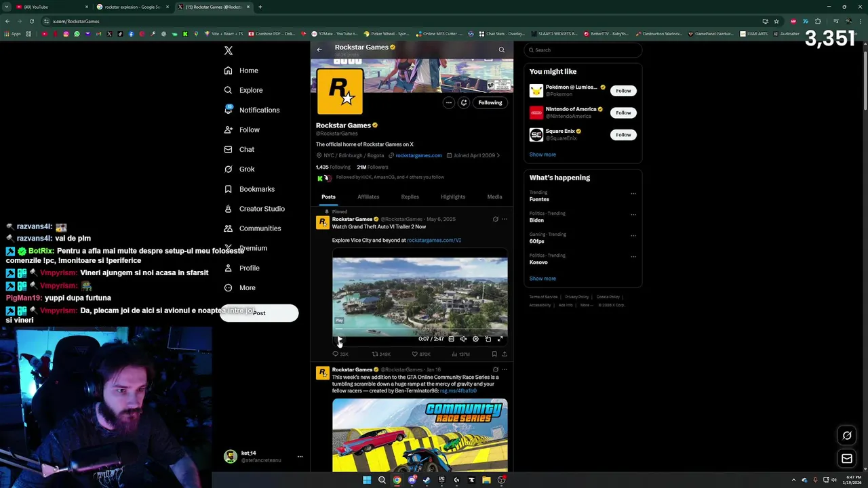
Task: Open Creator Studio in sidebar
Action: coord(254,209)
